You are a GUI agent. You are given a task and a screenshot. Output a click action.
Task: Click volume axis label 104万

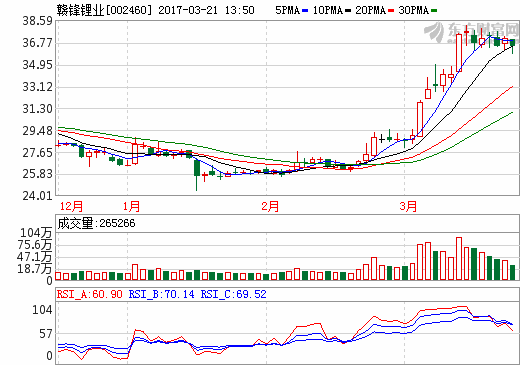point(36,232)
